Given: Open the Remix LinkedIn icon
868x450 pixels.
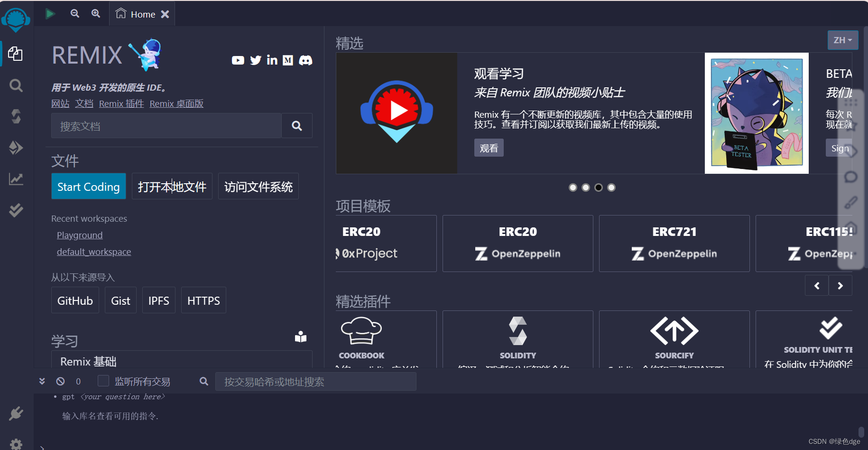Looking at the screenshot, I should pyautogui.click(x=272, y=60).
